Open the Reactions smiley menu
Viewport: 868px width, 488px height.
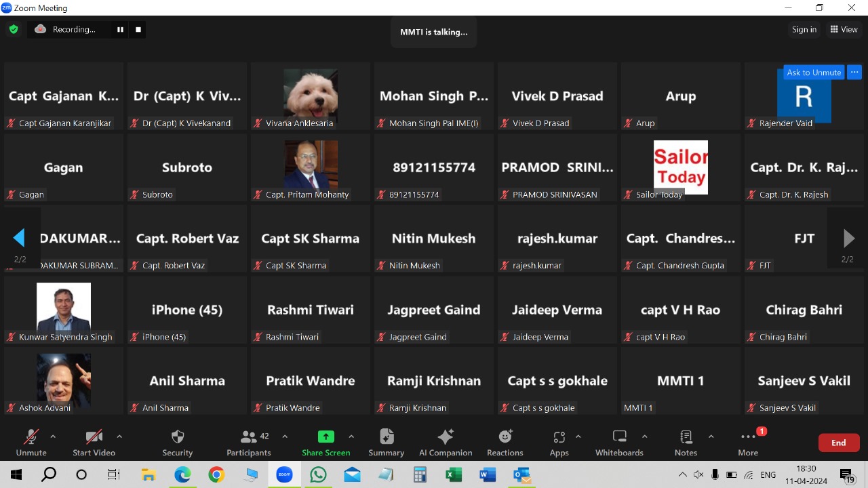point(505,437)
